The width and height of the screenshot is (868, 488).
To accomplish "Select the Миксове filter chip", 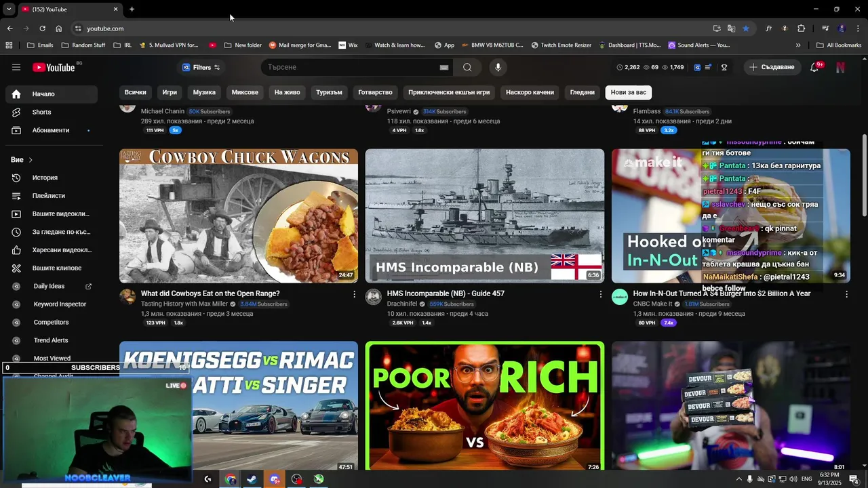I will coord(245,92).
